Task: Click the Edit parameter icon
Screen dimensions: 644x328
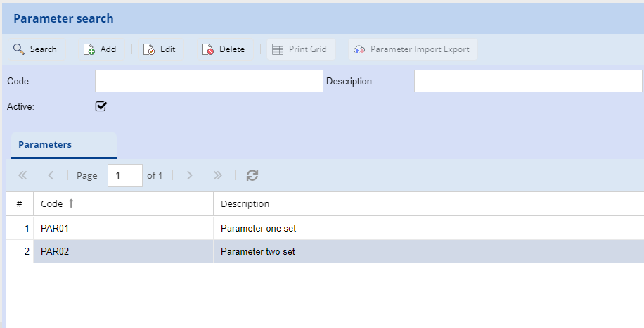Action: click(x=149, y=49)
